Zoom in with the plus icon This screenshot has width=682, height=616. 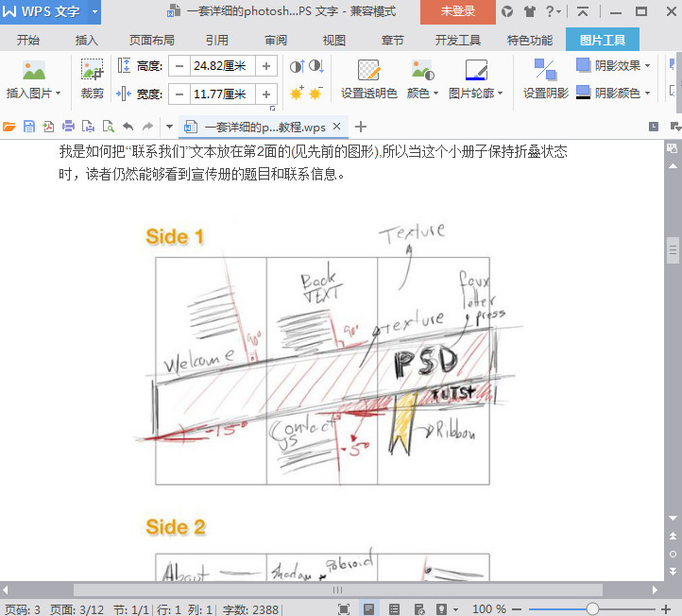(666, 609)
